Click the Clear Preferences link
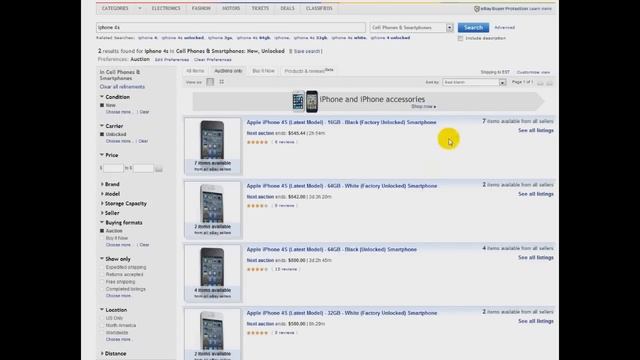The height and width of the screenshot is (360, 640). point(213,60)
